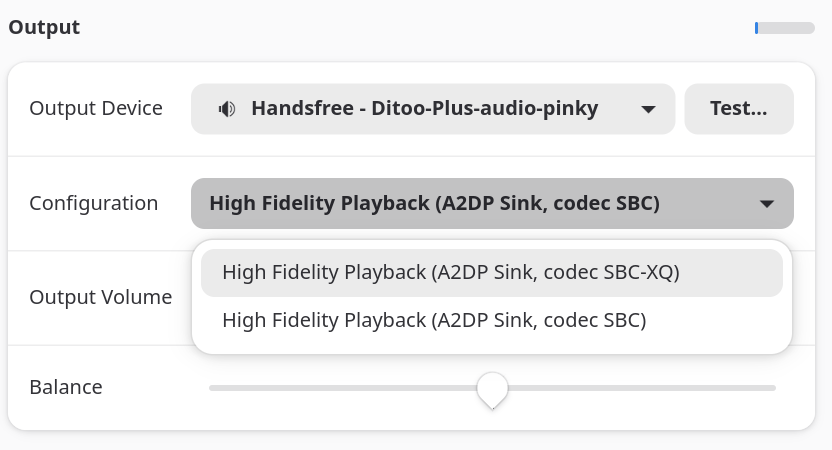Collapse the Configuration dropdown arrow
Image resolution: width=832 pixels, height=450 pixels.
click(767, 204)
